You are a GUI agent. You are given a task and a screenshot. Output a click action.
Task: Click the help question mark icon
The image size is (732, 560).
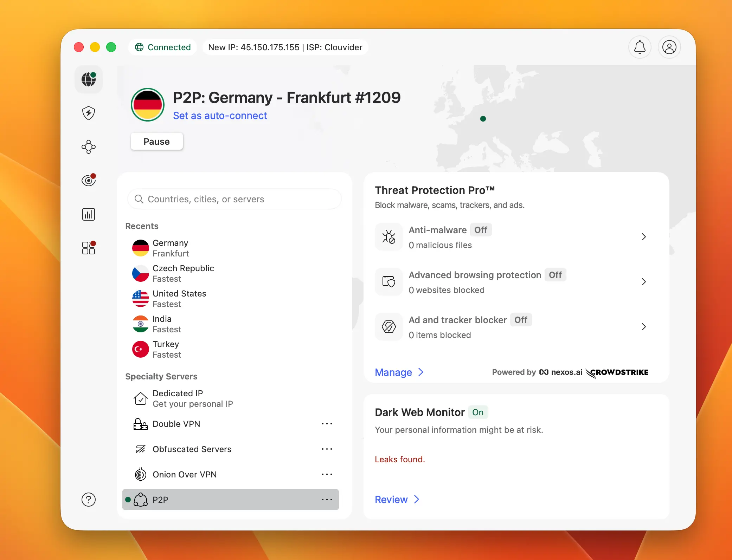[88, 500]
